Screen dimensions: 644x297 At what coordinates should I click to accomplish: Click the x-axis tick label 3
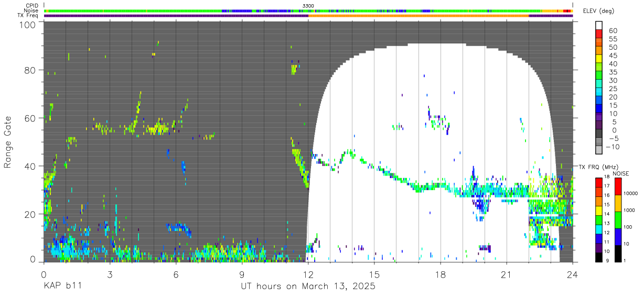pyautogui.click(x=110, y=274)
